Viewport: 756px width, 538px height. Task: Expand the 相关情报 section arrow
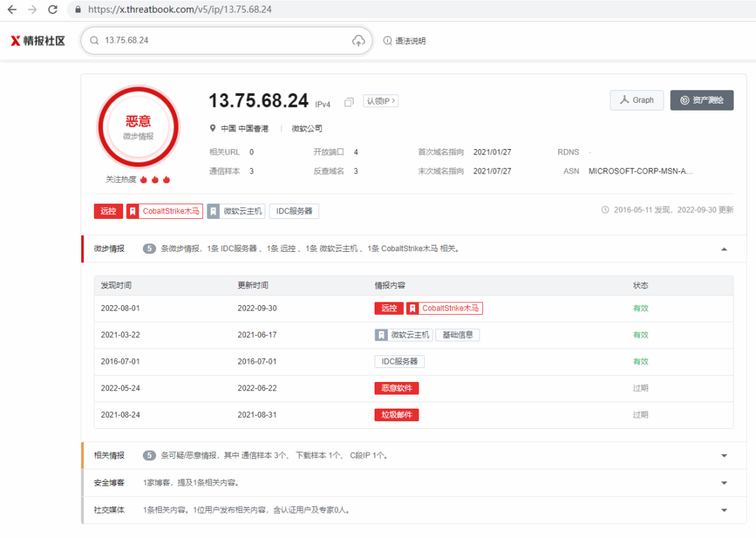[x=724, y=455]
